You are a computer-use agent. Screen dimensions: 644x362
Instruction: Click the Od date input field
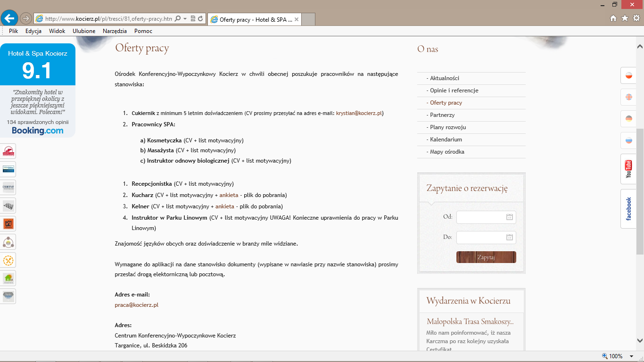pos(486,217)
